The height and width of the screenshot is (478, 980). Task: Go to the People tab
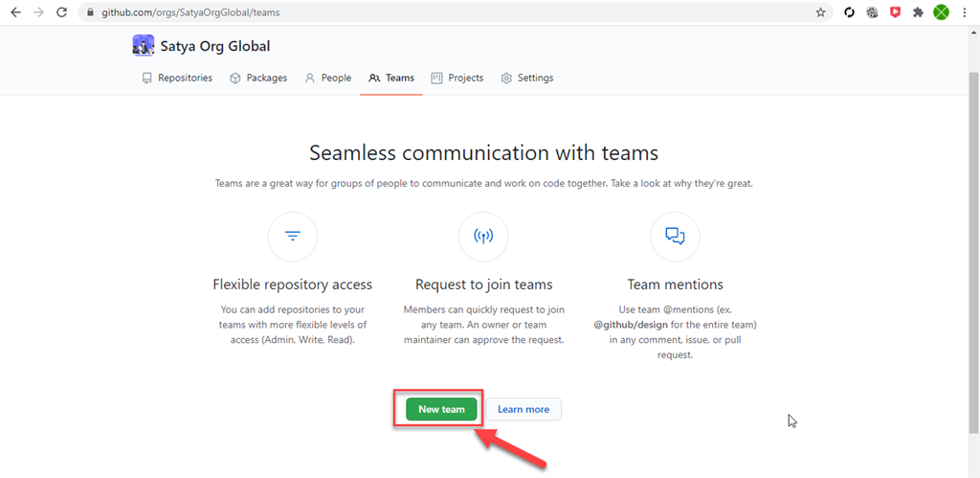point(328,79)
